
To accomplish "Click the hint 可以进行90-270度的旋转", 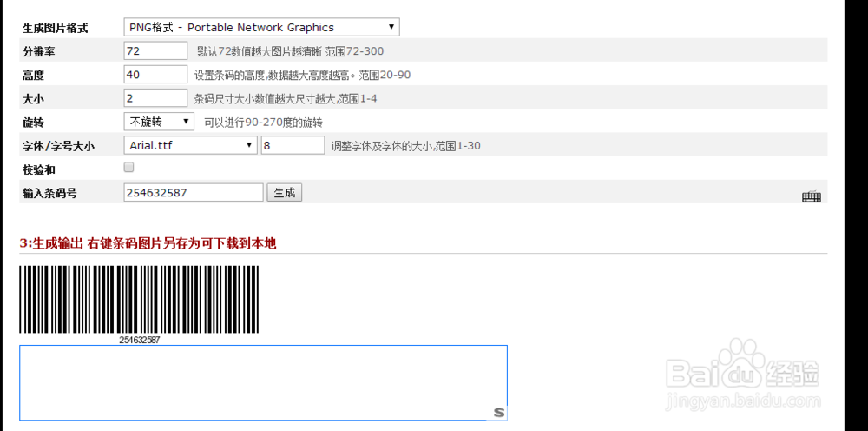I will (264, 123).
